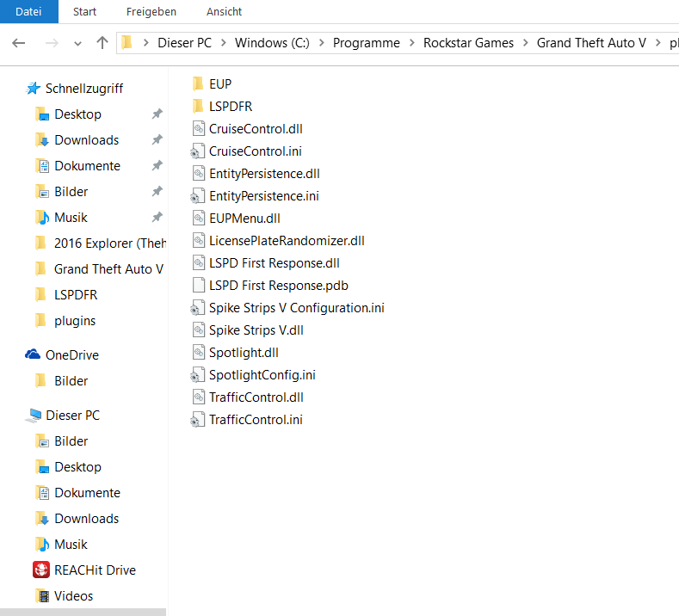Expand chevron after Rockstar Games breadcrumb
Screen dimensions: 679x616
click(525, 43)
